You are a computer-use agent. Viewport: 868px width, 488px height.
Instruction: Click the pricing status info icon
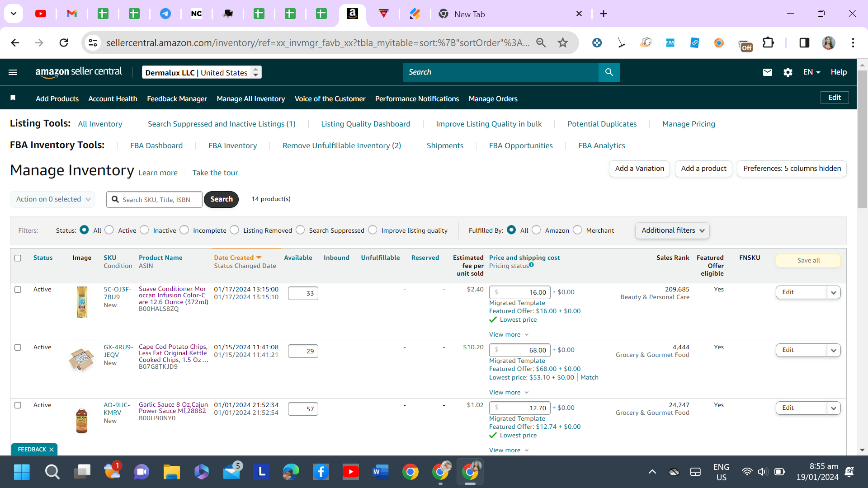pyautogui.click(x=531, y=265)
